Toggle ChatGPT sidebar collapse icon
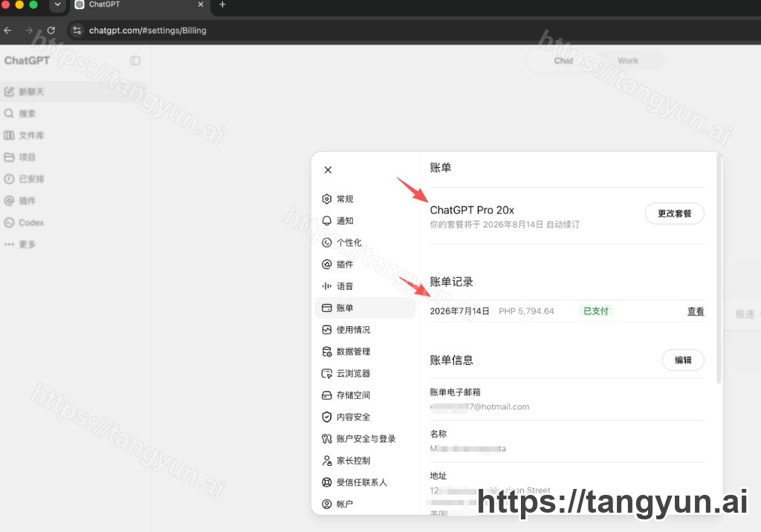The image size is (761, 532). coord(135,61)
